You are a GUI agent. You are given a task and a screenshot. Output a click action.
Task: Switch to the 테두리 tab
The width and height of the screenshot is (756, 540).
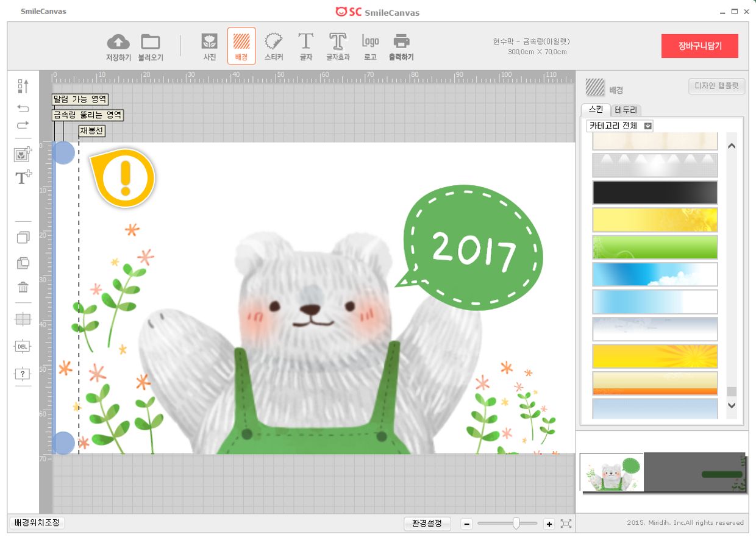coord(627,110)
